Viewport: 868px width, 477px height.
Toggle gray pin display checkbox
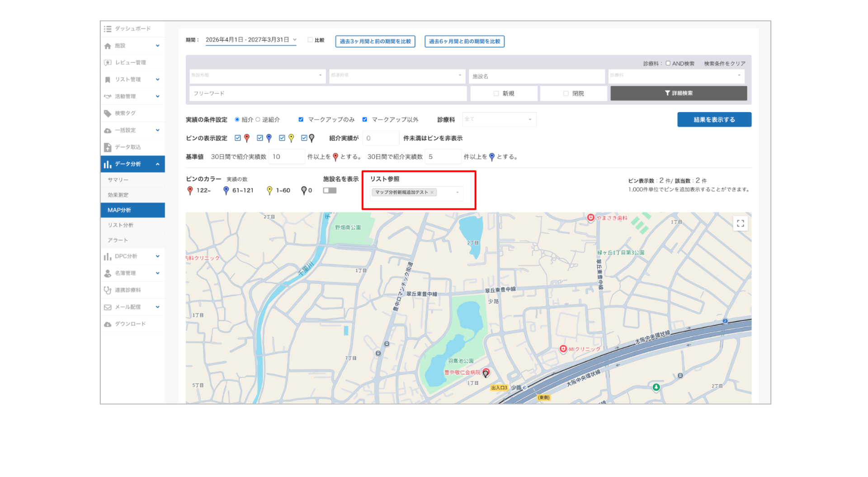pyautogui.click(x=304, y=138)
